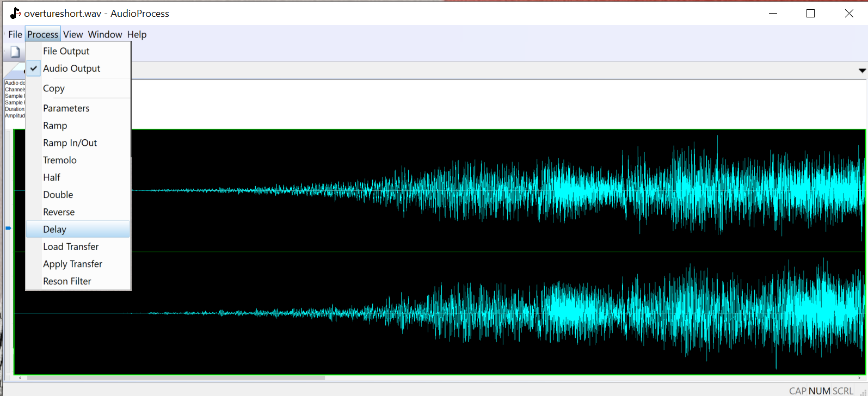Enable File Output in the Process menu
This screenshot has height=396, width=868.
click(66, 51)
